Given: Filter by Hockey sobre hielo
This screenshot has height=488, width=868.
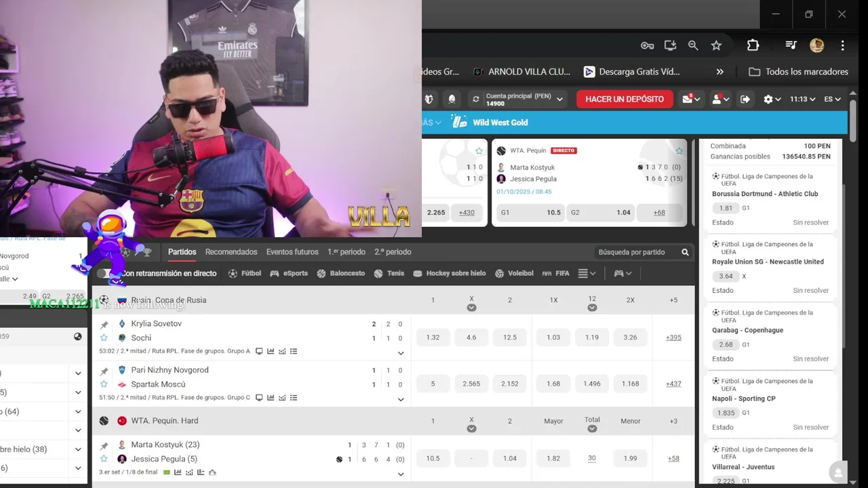Looking at the screenshot, I should pyautogui.click(x=450, y=274).
